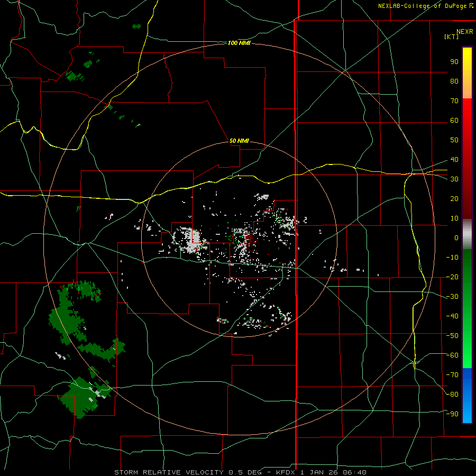The height and width of the screenshot is (476, 476).
Task: Click the NEXLAB-College of DuPage credit text
Action: tap(425, 6)
